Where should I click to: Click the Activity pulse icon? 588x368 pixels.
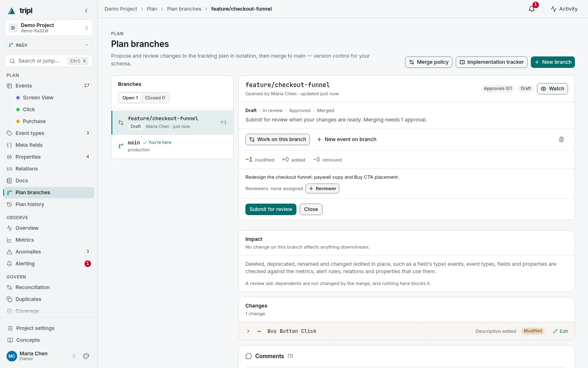pyautogui.click(x=554, y=9)
